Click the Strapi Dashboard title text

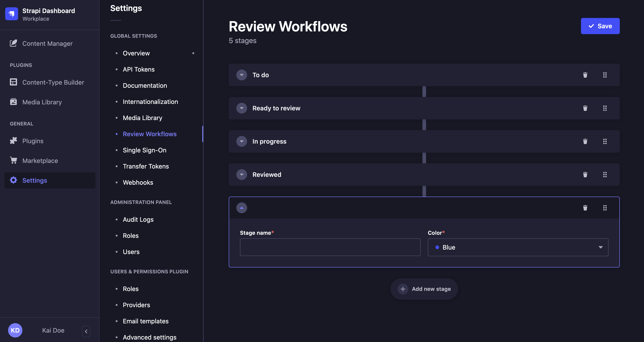point(48,11)
